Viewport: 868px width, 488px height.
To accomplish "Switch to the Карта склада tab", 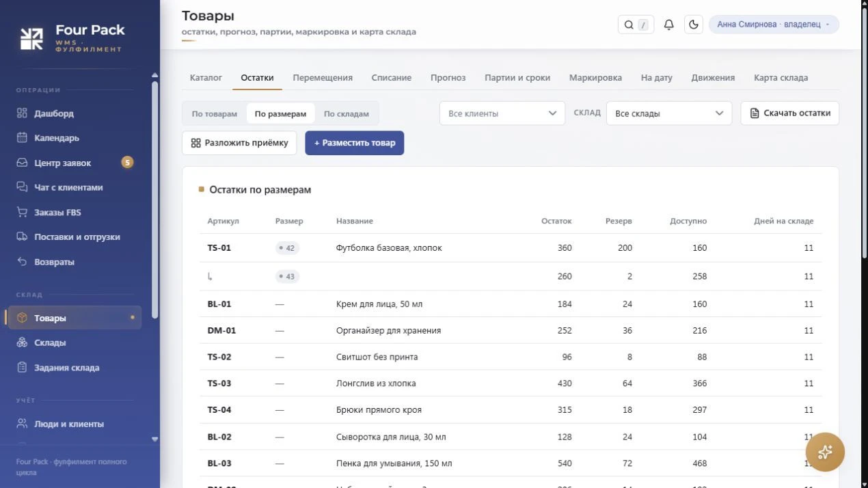I will point(781,77).
